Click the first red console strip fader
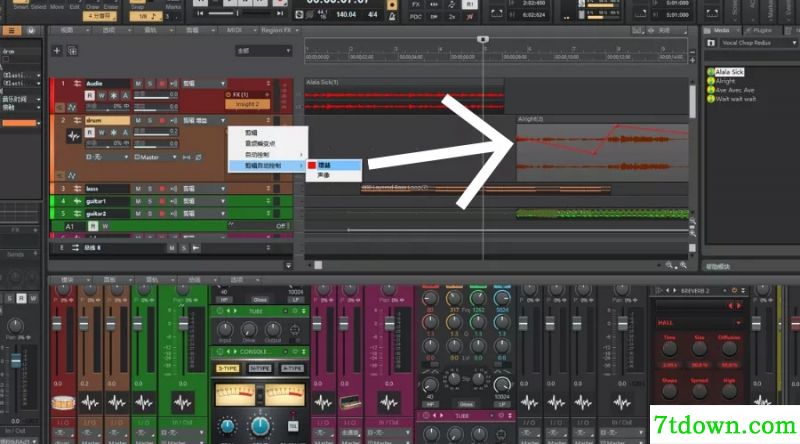The height and width of the screenshot is (444, 800). click(57, 324)
